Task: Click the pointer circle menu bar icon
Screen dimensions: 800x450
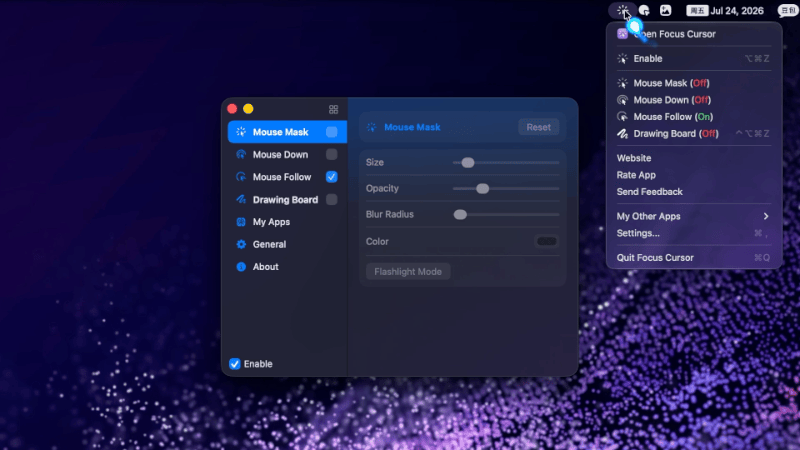Action: [x=644, y=10]
